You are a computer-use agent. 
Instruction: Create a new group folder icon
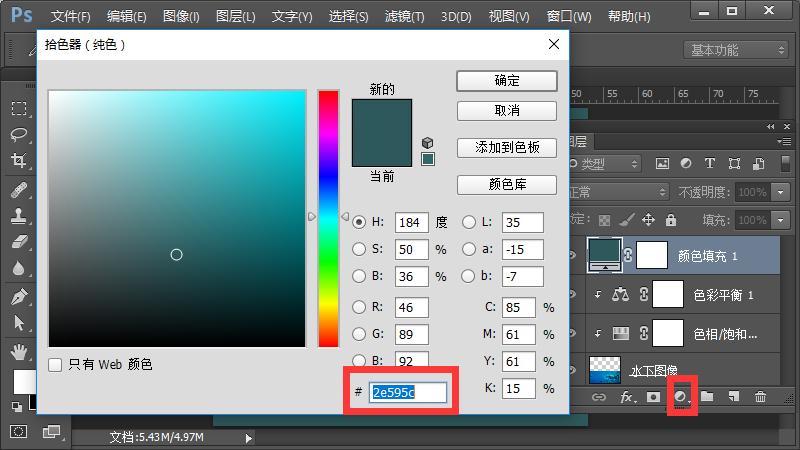(707, 396)
